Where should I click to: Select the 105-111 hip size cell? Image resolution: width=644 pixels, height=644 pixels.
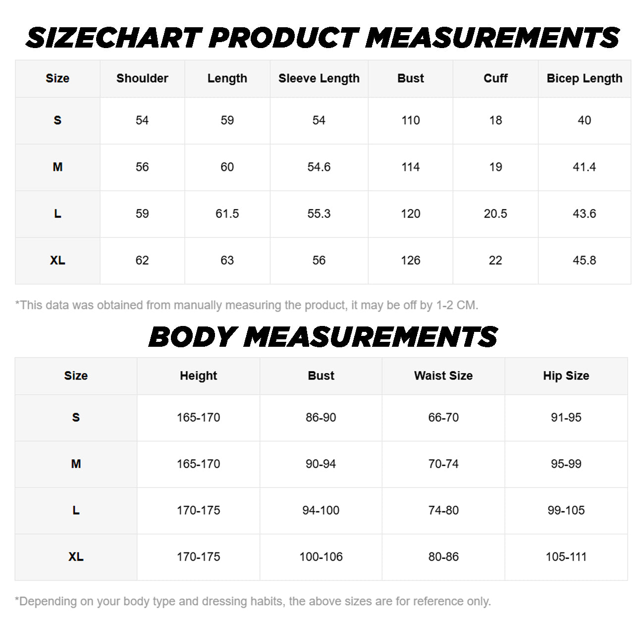click(x=566, y=557)
